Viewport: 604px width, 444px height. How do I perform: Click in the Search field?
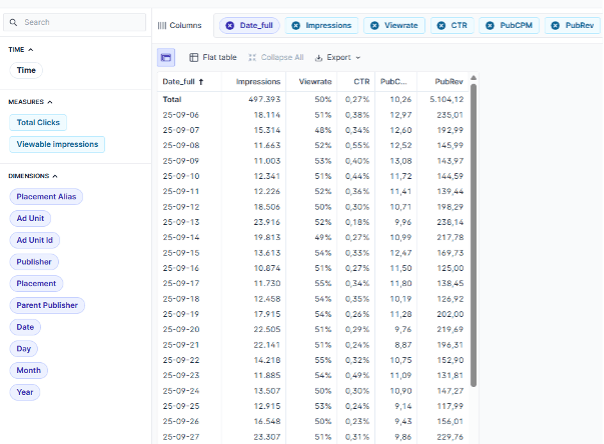tap(80, 21)
